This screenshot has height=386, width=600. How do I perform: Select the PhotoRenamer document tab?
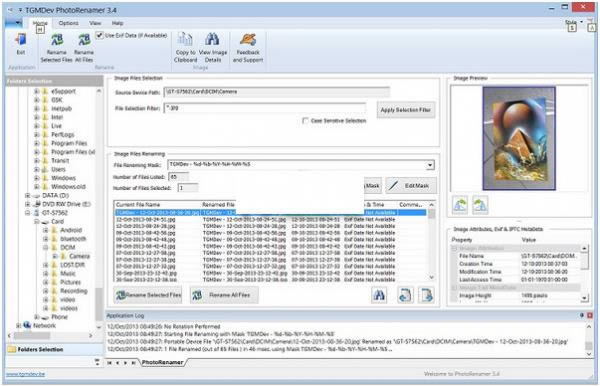tap(162, 362)
